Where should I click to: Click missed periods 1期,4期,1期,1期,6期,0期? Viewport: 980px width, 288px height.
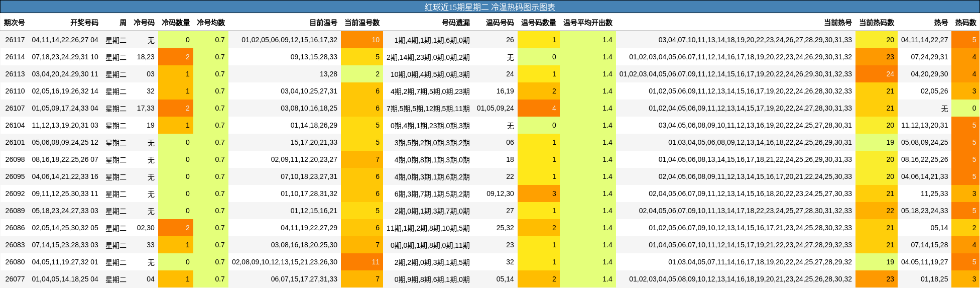click(432, 40)
